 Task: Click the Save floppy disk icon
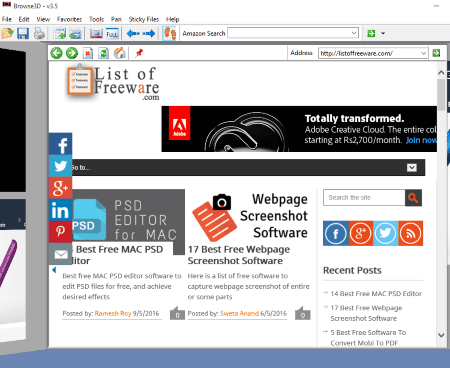coord(23,33)
